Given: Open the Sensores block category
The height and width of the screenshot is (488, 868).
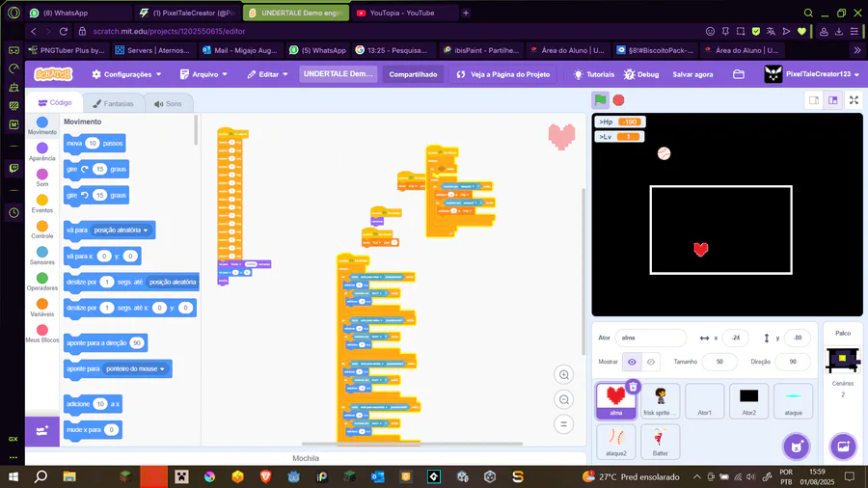Looking at the screenshot, I should point(42,256).
